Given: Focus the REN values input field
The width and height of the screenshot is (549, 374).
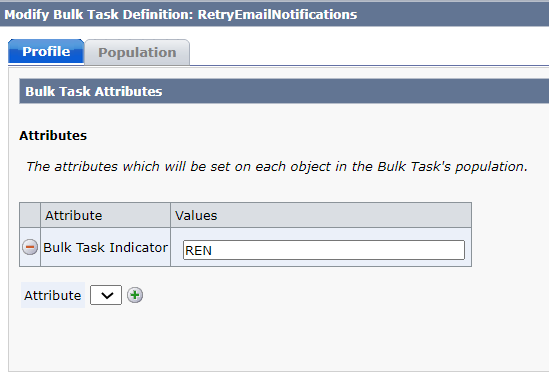Looking at the screenshot, I should pyautogui.click(x=324, y=250).
